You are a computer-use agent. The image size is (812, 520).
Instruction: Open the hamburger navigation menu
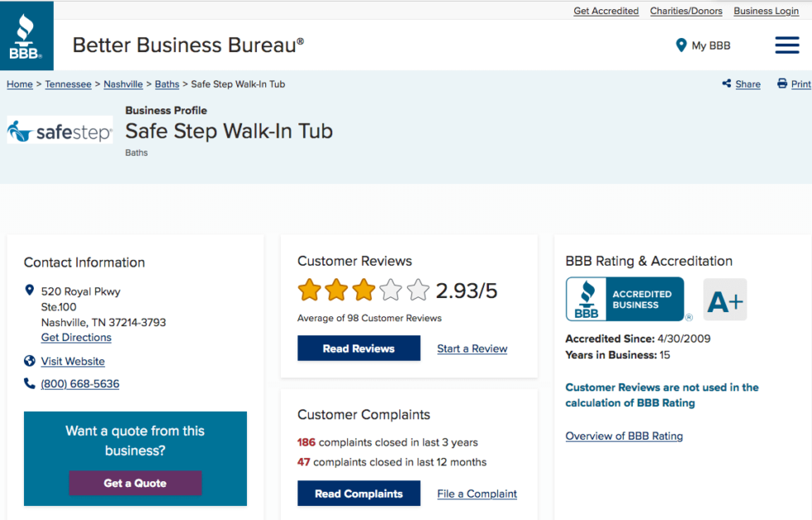786,46
